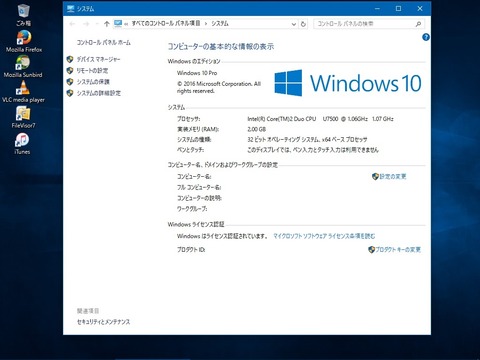Click 設定の変更 link for computer name
This screenshot has width=480, height=360.
(x=393, y=176)
